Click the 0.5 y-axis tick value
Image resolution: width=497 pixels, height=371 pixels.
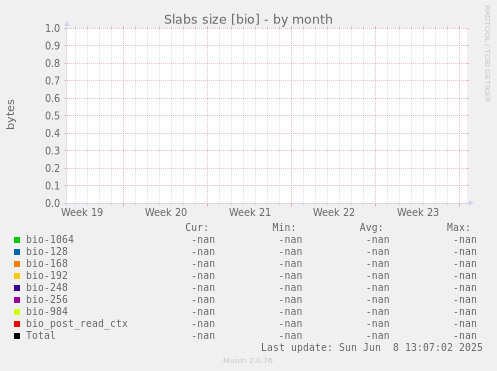point(53,116)
